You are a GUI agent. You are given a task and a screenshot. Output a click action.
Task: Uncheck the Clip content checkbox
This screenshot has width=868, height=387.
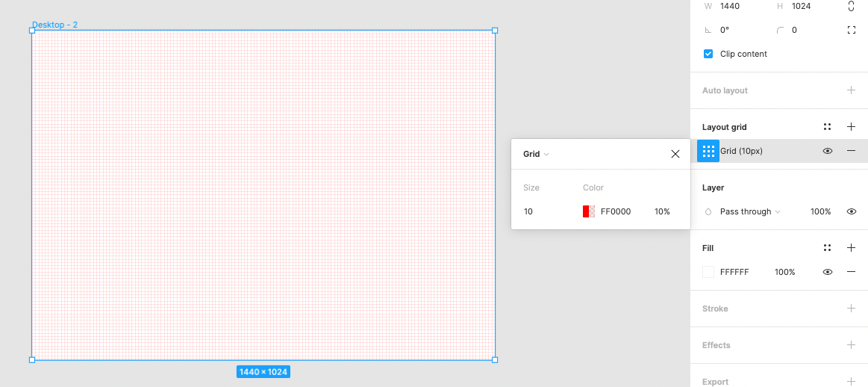click(708, 54)
